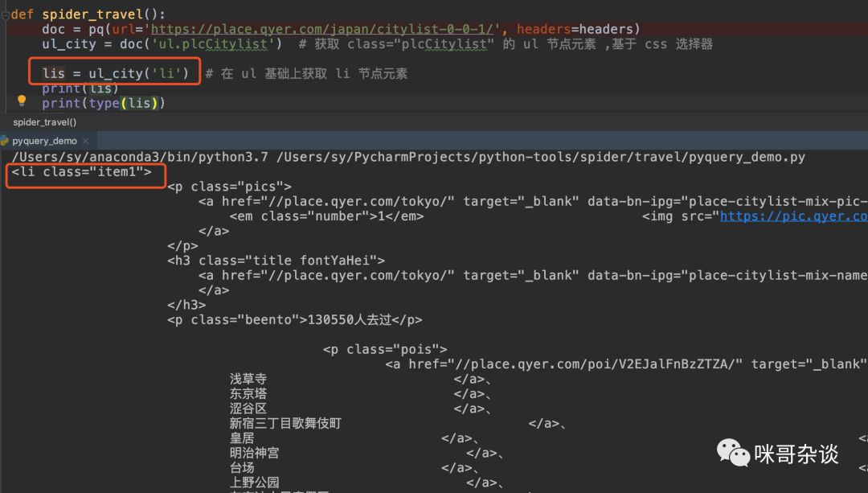Screen dimensions: 868x493
Task: Click the interpreter path line python3.7
Action: pyautogui.click(x=408, y=157)
